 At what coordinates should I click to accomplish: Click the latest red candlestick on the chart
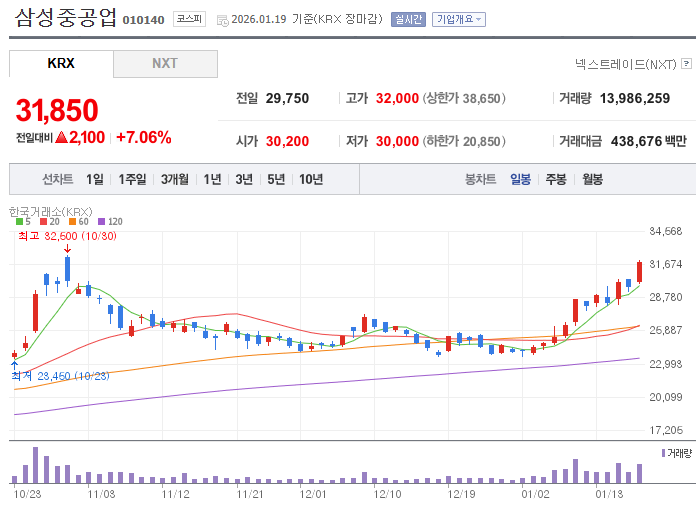639,272
